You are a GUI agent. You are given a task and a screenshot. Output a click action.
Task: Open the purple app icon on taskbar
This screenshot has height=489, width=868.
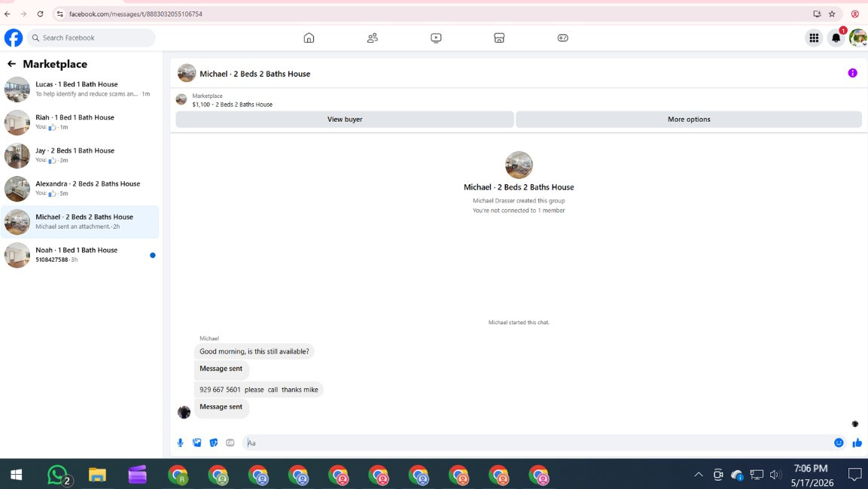coord(137,475)
